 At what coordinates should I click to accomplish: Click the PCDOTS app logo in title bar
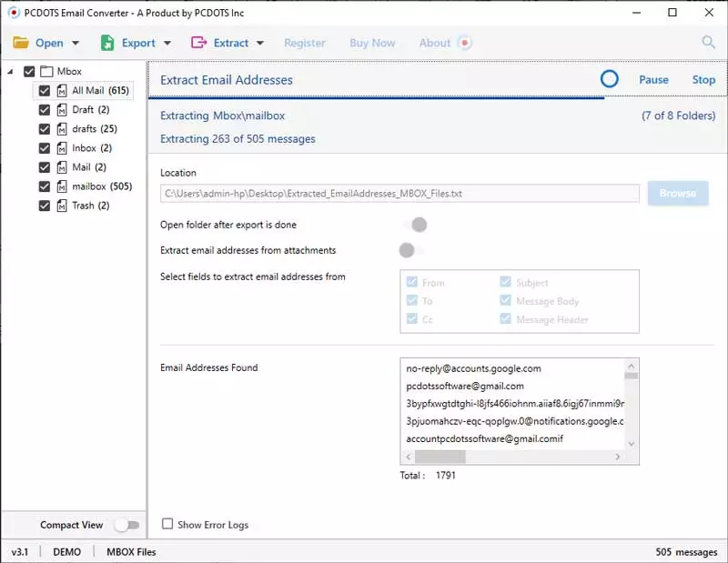coord(14,13)
